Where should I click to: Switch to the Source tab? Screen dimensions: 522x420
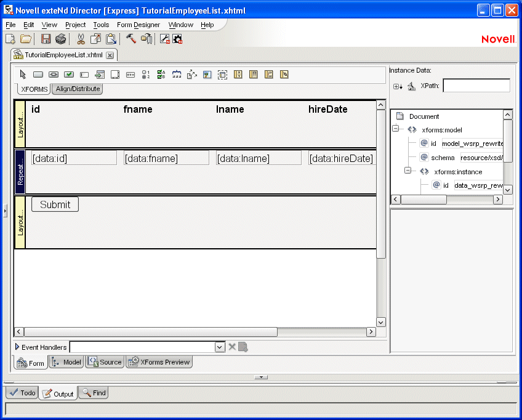click(x=105, y=362)
